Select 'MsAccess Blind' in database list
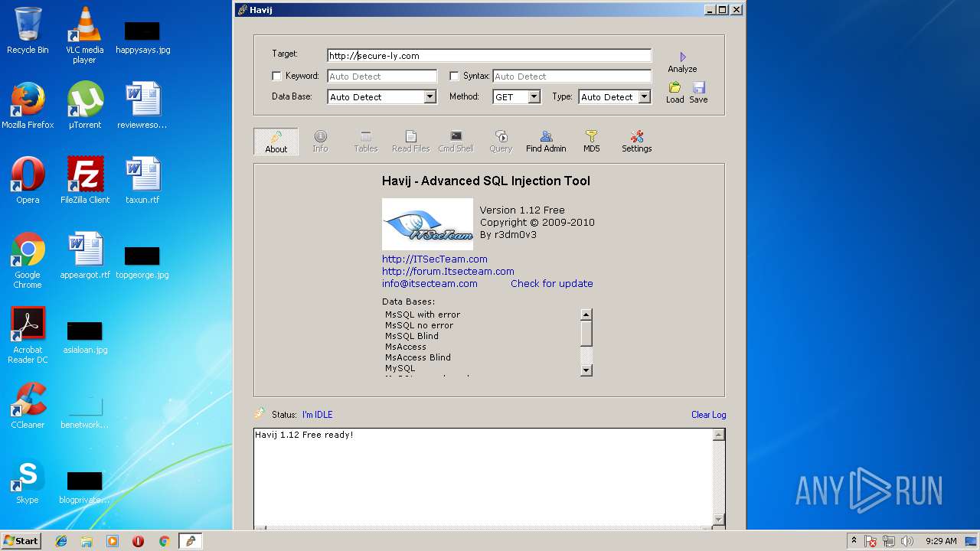The height and width of the screenshot is (551, 980). [418, 357]
